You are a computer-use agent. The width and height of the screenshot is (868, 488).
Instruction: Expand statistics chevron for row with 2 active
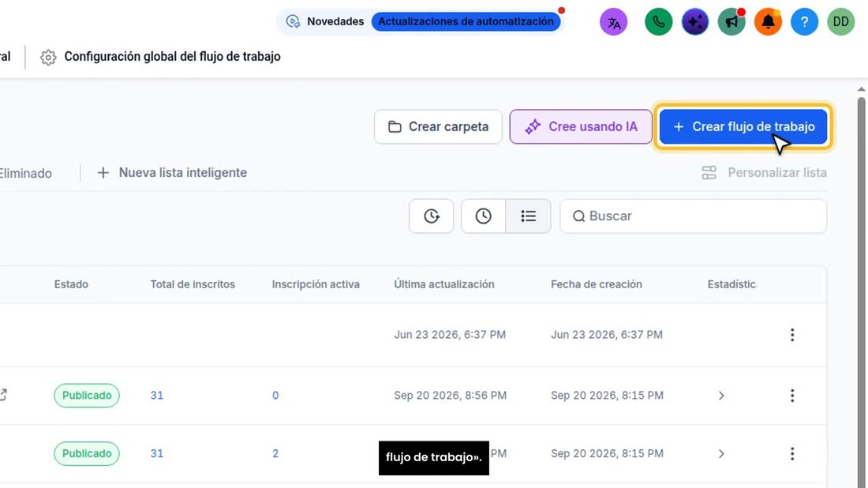tap(720, 454)
